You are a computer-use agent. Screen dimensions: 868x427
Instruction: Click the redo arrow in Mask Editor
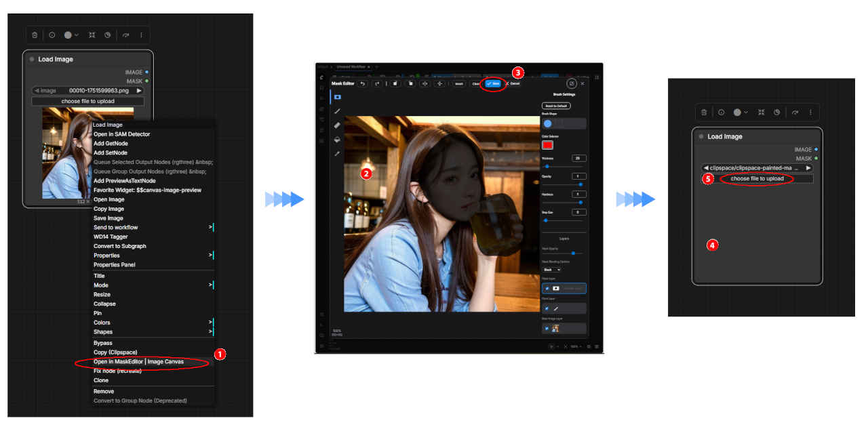coord(377,83)
